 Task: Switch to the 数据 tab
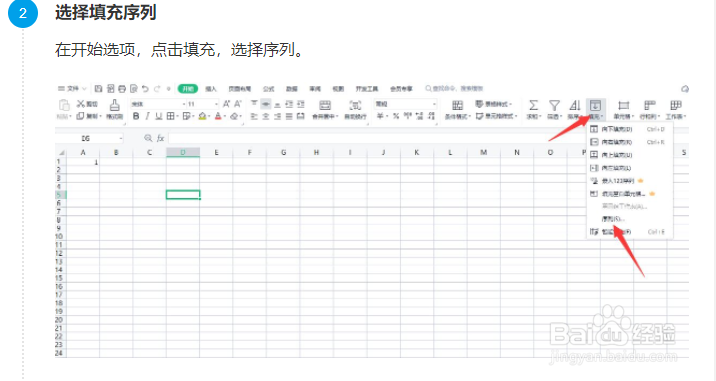(292, 89)
